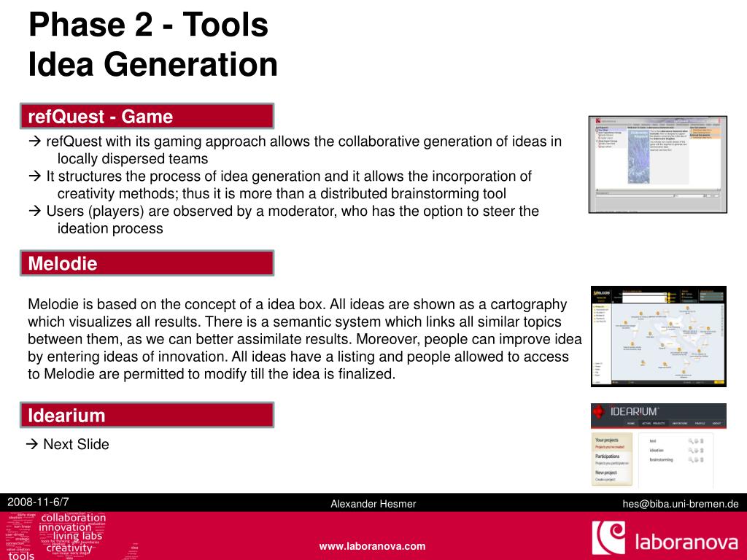Click 'Your projects' in Idearium sidebar

tap(606, 440)
